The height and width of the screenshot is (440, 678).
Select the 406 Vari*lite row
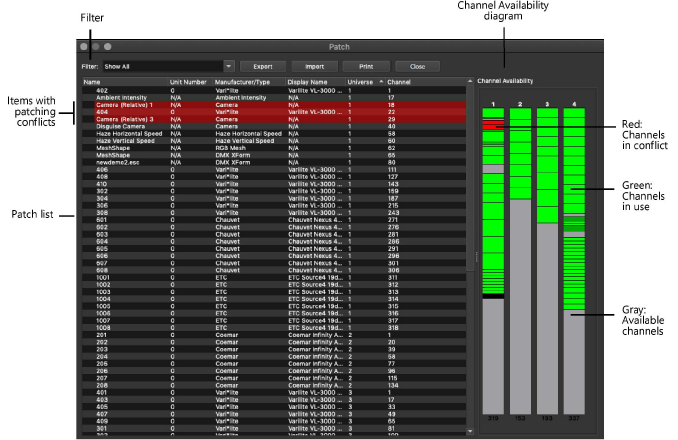274,169
